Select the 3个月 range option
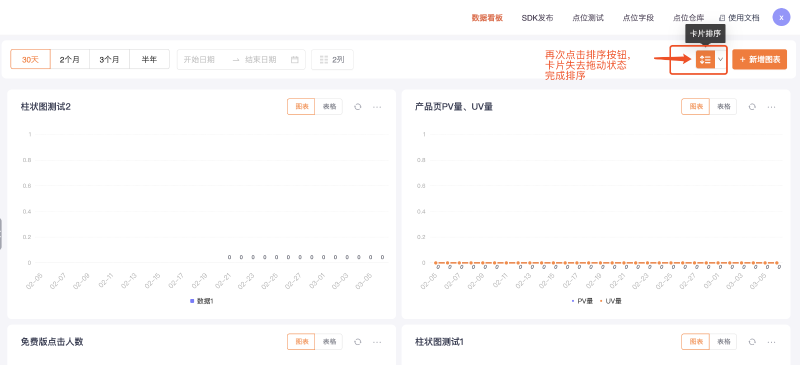 [110, 59]
